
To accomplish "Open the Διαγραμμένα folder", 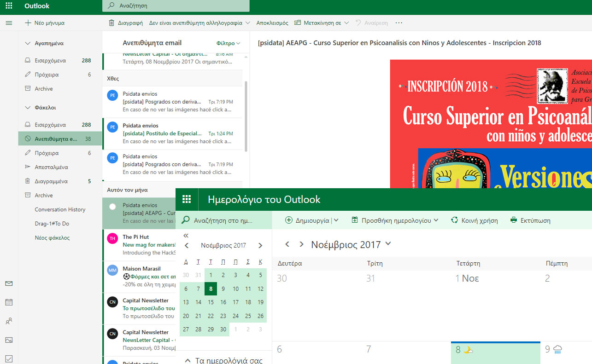I will click(x=60, y=181).
